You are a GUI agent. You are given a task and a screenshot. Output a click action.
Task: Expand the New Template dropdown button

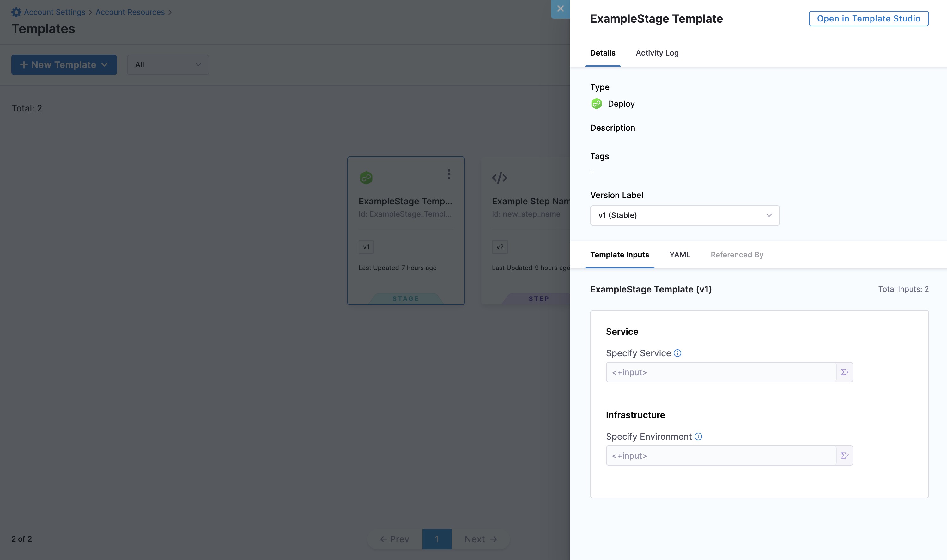(x=64, y=65)
